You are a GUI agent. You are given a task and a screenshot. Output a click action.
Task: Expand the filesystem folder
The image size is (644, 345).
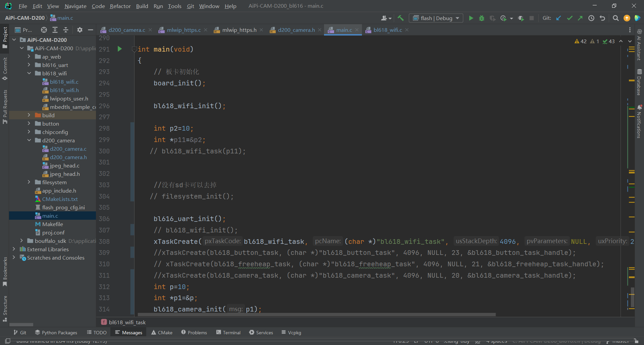pyautogui.click(x=29, y=182)
